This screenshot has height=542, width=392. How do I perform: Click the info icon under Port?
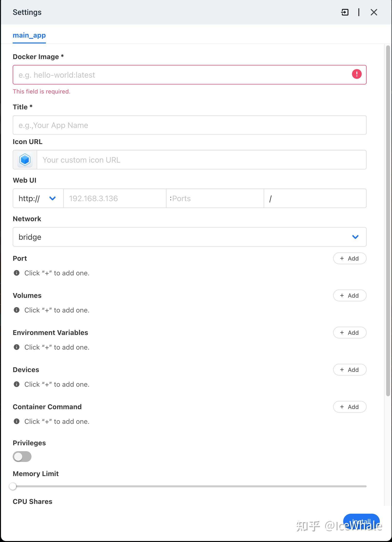[16, 273]
